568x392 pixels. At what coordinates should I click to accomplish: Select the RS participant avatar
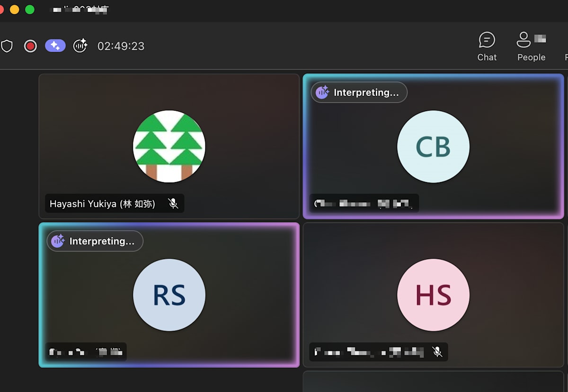[169, 295]
